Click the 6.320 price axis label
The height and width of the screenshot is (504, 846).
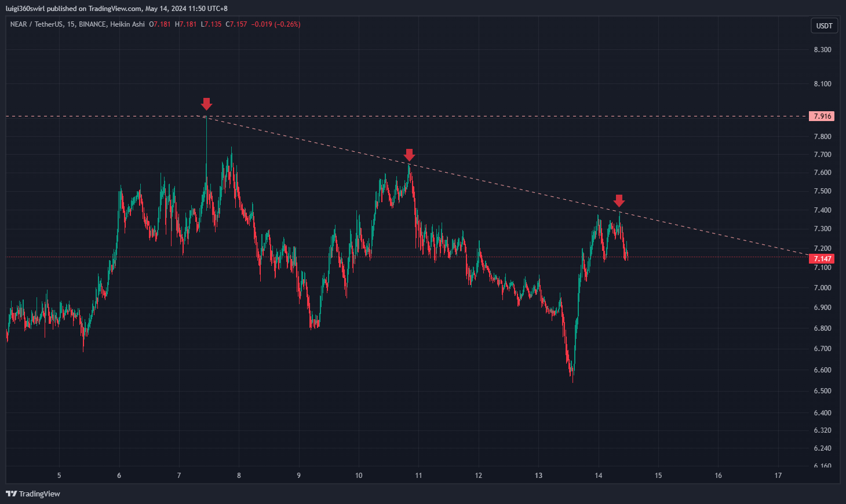[822, 430]
